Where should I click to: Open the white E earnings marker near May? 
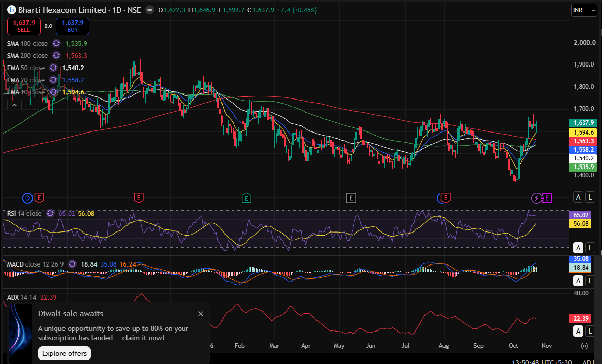click(x=351, y=198)
